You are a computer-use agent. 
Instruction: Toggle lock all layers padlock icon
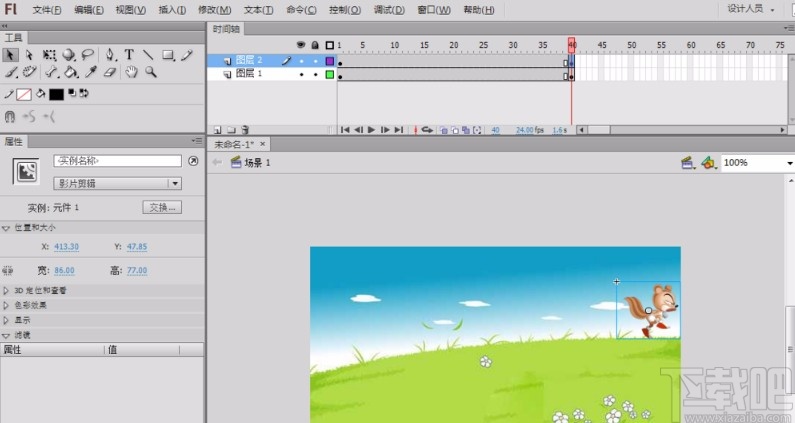pyautogui.click(x=315, y=45)
